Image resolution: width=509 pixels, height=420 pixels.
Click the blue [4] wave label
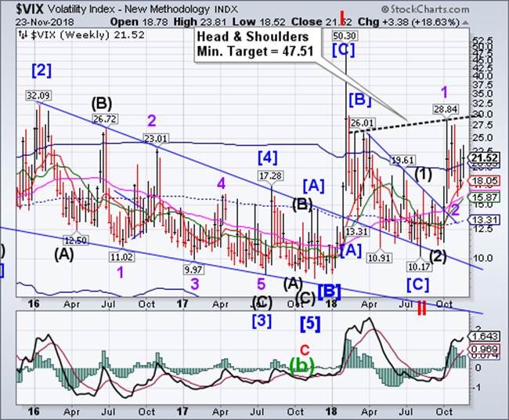[x=268, y=157]
